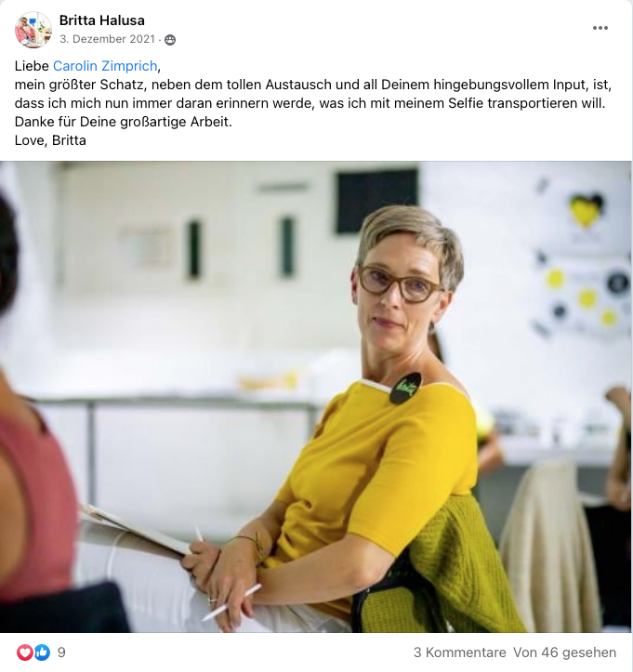
Task: Click the black badge on yellow shirt
Action: 405,389
